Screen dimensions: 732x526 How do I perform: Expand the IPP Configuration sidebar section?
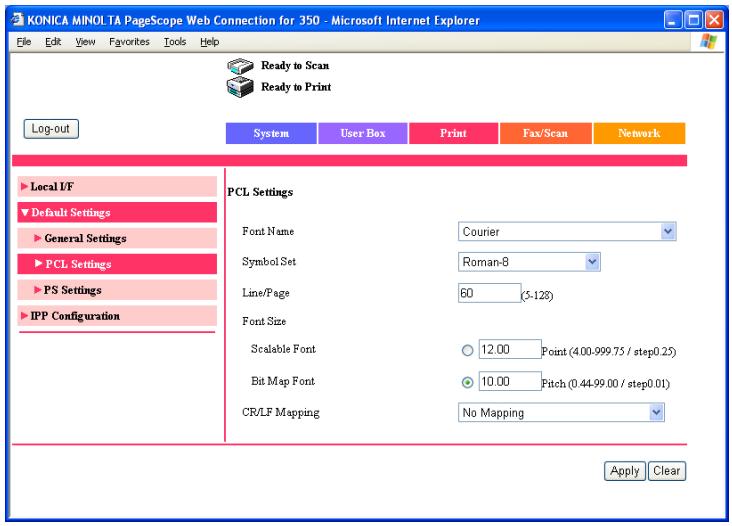coord(117,316)
